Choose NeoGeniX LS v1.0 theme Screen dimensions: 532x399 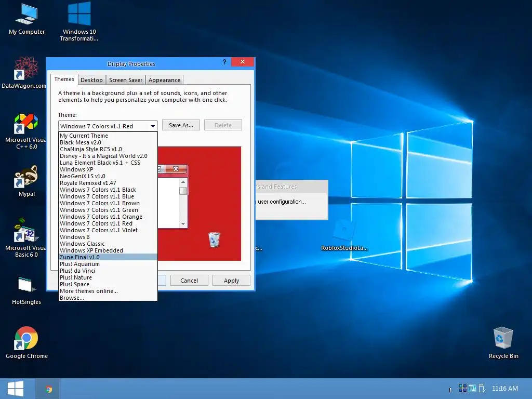(x=108, y=177)
